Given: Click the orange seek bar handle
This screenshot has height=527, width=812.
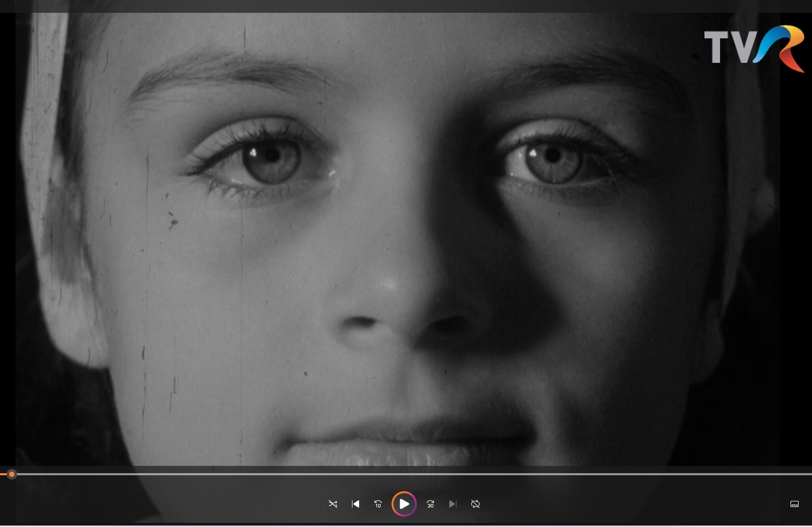Looking at the screenshot, I should (x=12, y=474).
